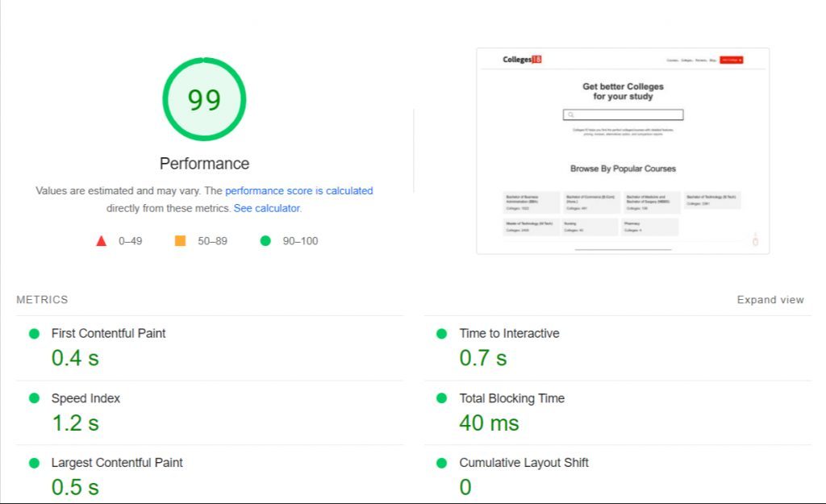Click green dot beside Total Blocking Time

442,398
